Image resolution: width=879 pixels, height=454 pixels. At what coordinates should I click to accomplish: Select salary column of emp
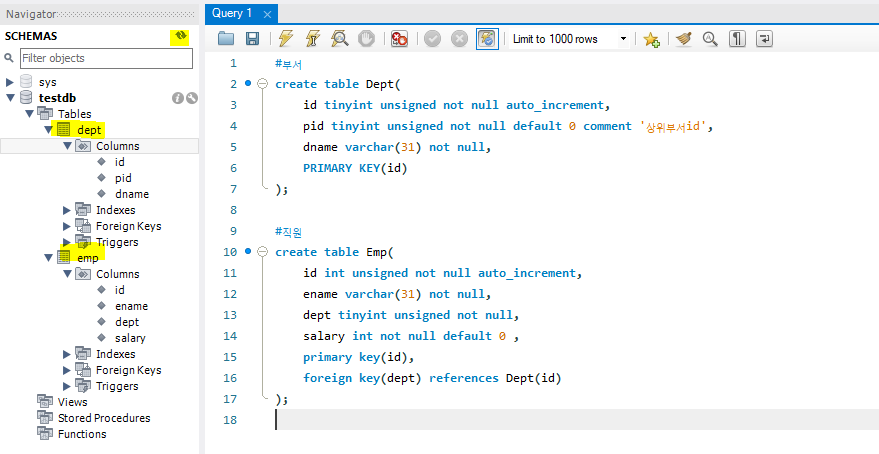coord(130,338)
